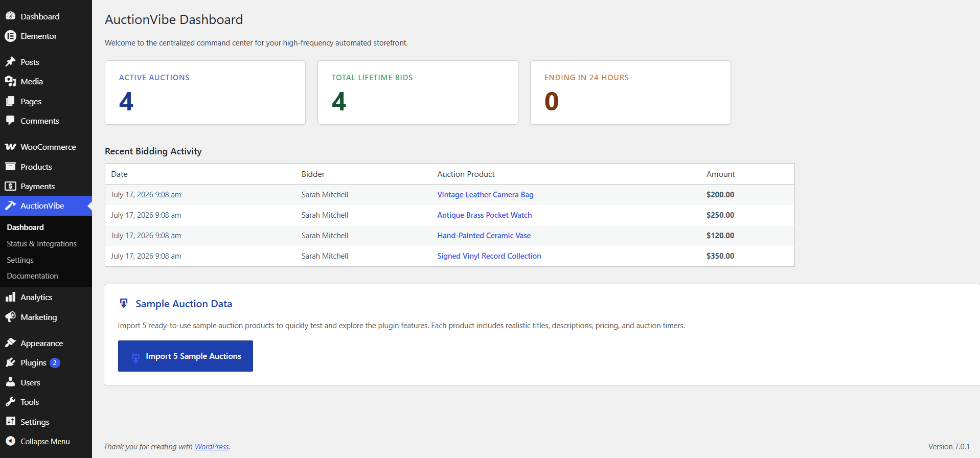
Task: Click the AuctionVibe Dashboard page title
Action: (174, 19)
